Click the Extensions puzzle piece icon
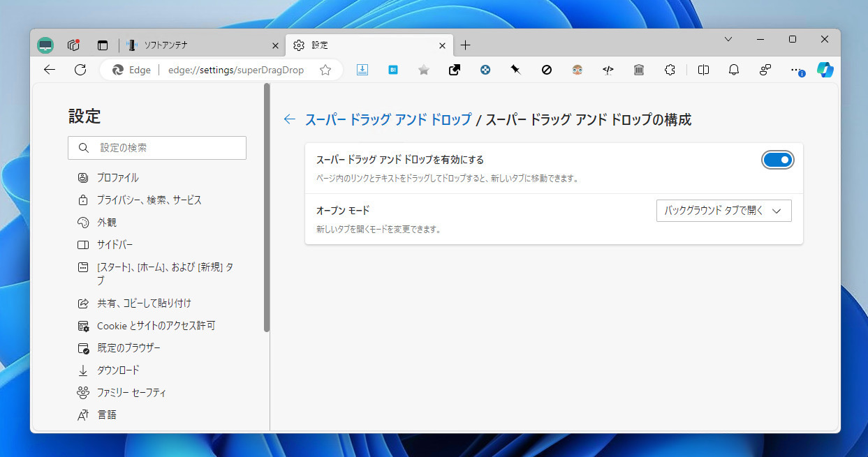The height and width of the screenshot is (457, 868). [x=670, y=70]
